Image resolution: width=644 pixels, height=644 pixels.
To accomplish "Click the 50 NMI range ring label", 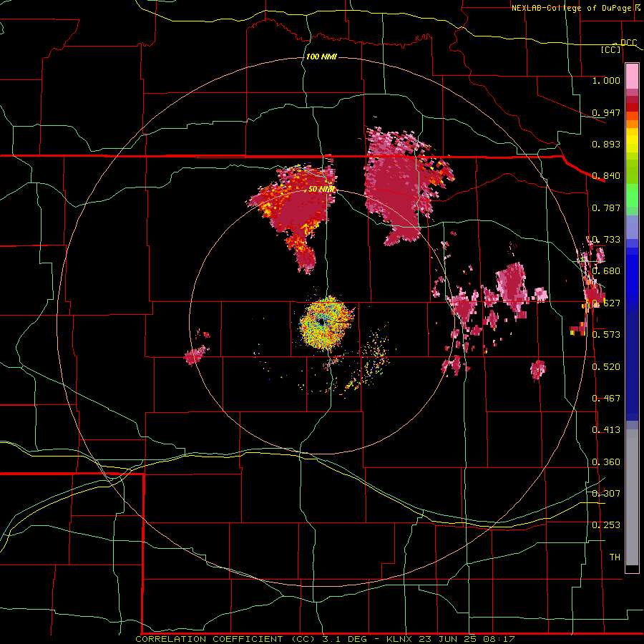I will [321, 190].
